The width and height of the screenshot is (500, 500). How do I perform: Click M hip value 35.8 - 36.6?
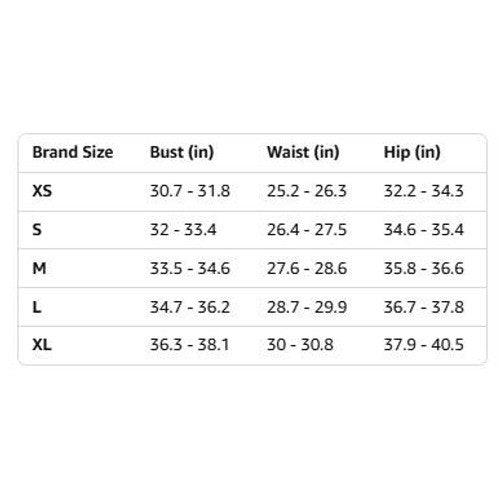point(424,268)
